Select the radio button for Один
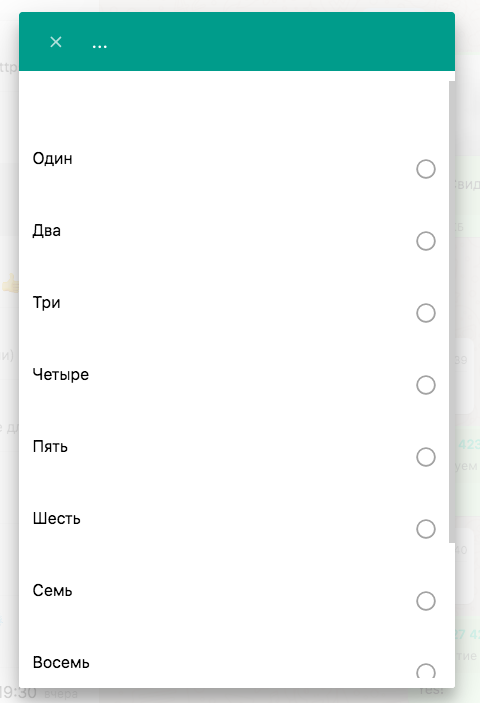This screenshot has width=480, height=703. click(x=426, y=169)
